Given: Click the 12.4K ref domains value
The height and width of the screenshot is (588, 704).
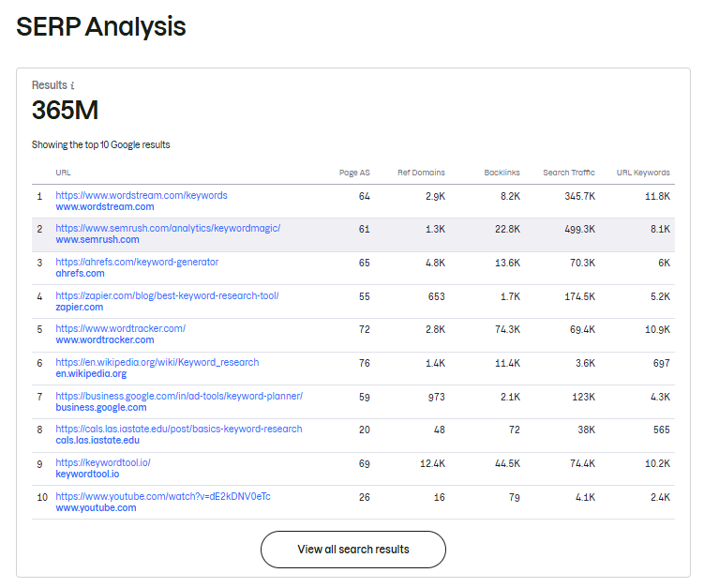Looking at the screenshot, I should point(433,463).
